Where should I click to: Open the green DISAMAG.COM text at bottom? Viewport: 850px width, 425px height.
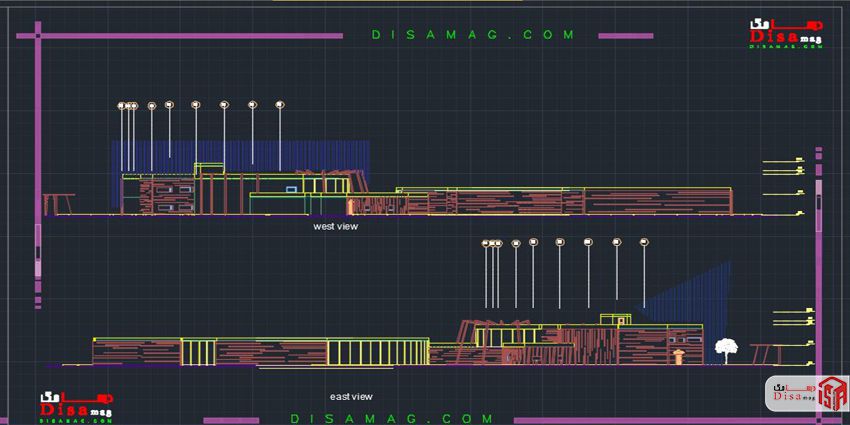(391, 418)
